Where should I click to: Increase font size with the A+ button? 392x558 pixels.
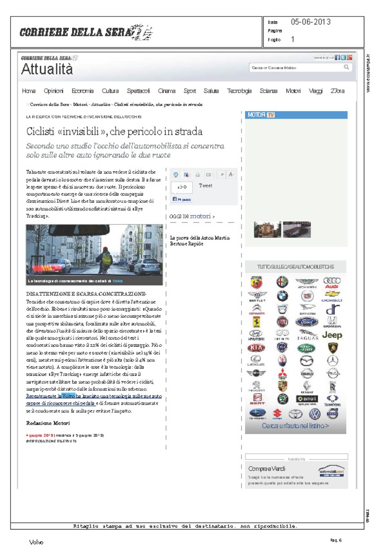click(231, 174)
